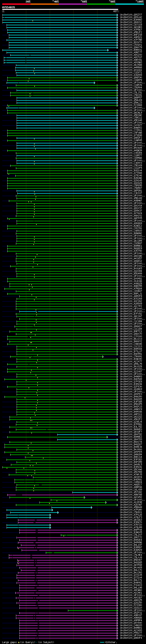The image size is (146, 644).
Task: Click the UniRef100_B4FZS8 entry
Action: (x=131, y=35)
